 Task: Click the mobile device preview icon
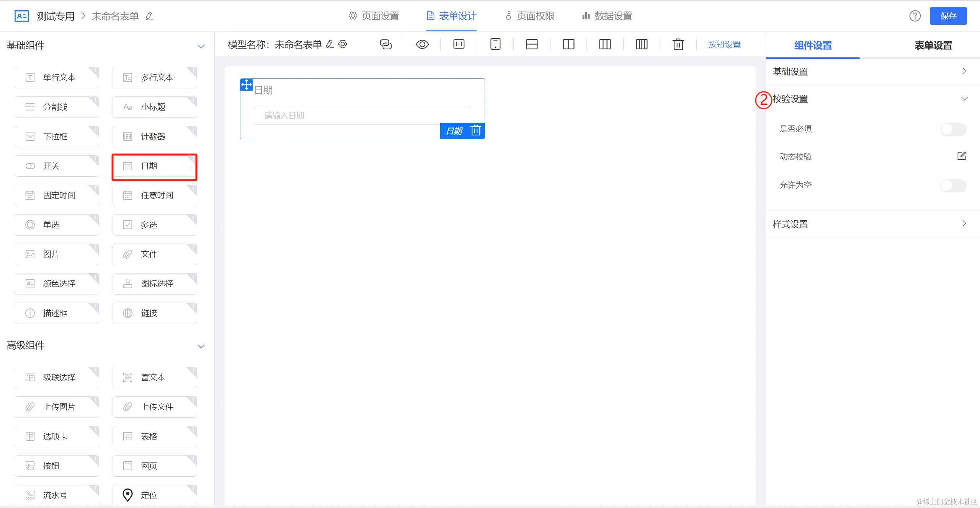(495, 44)
